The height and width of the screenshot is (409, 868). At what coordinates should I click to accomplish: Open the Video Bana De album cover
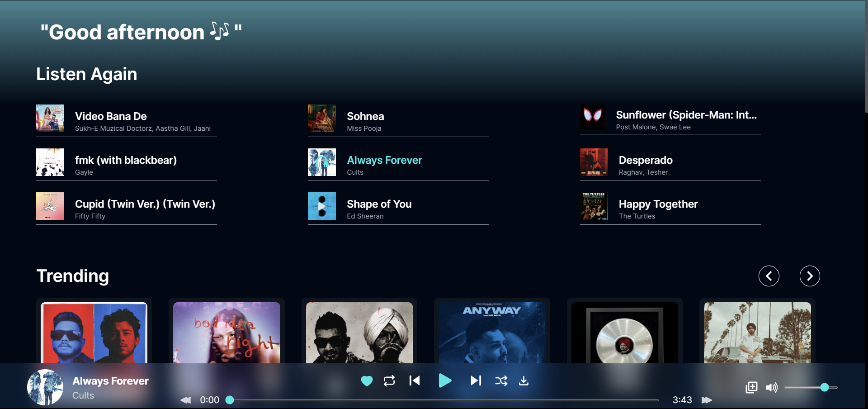coord(50,118)
